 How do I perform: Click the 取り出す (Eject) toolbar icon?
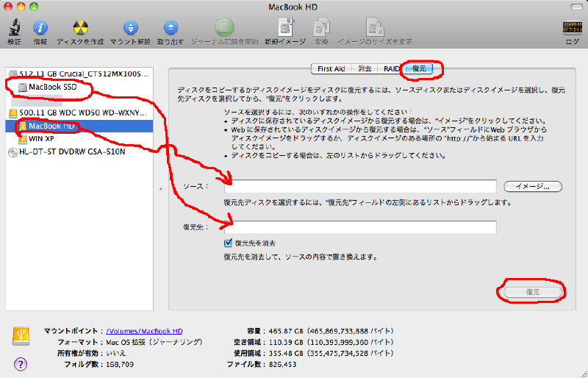click(171, 28)
